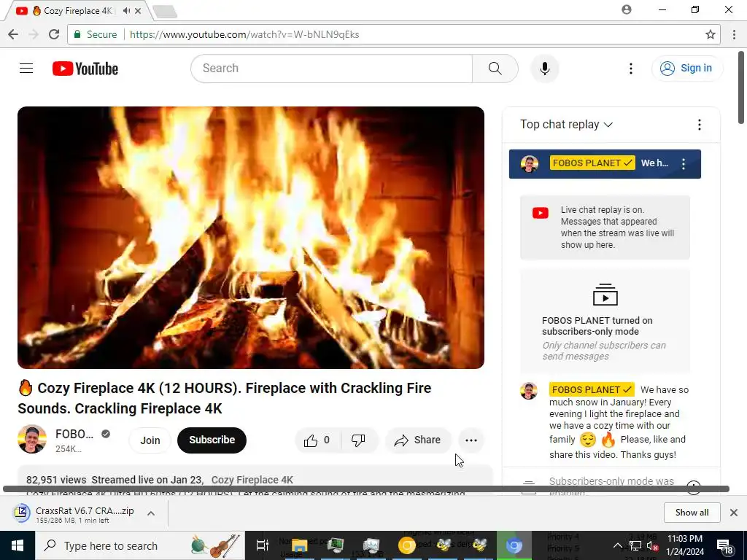Subscribe to the FOBOS PLANET channel

click(212, 440)
